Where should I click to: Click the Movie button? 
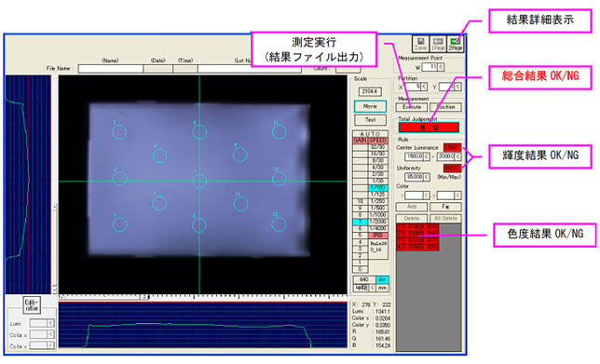pyautogui.click(x=370, y=106)
